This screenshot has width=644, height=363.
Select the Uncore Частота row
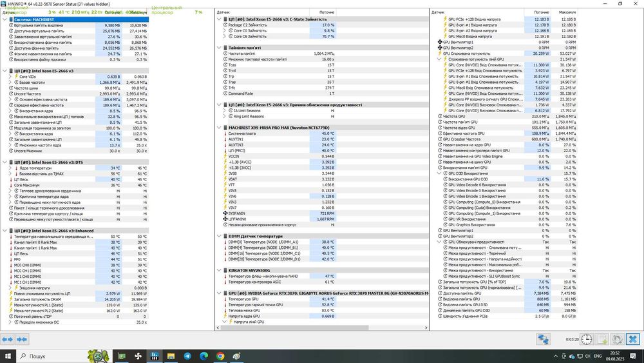(78, 93)
